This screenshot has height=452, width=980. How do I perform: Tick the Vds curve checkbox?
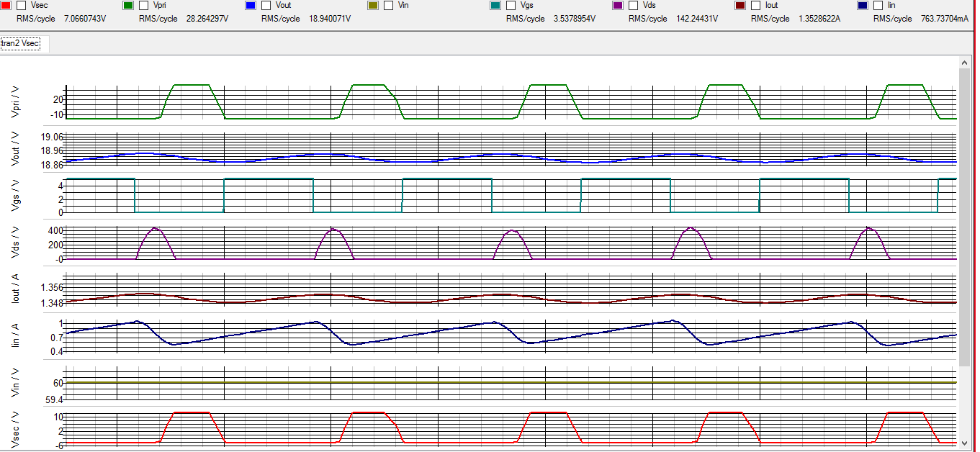633,5
